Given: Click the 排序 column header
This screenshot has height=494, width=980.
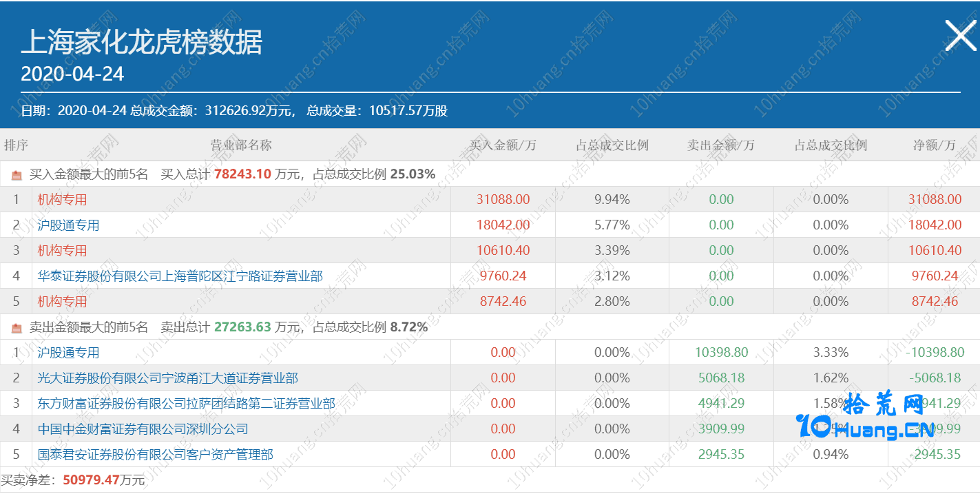Looking at the screenshot, I should 16,145.
